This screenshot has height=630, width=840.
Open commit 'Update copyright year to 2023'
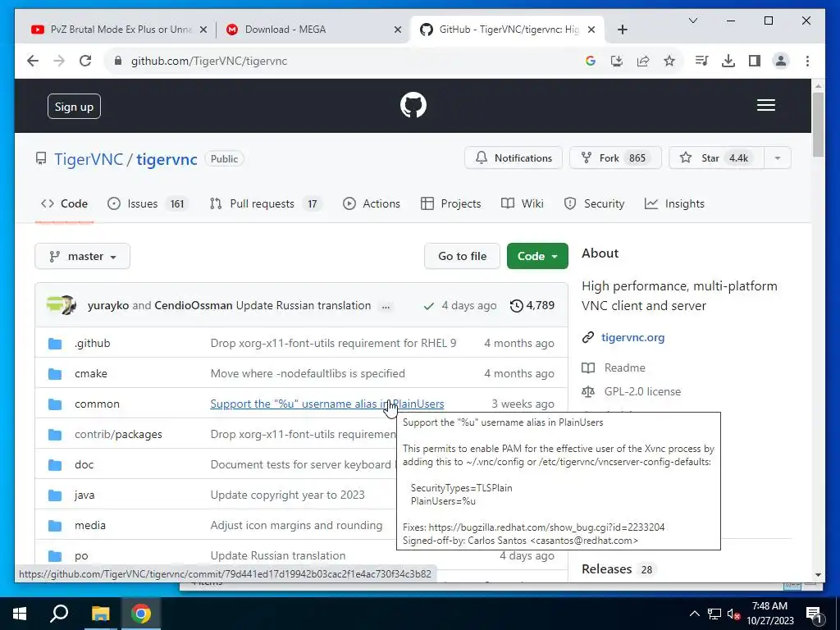pyautogui.click(x=287, y=495)
